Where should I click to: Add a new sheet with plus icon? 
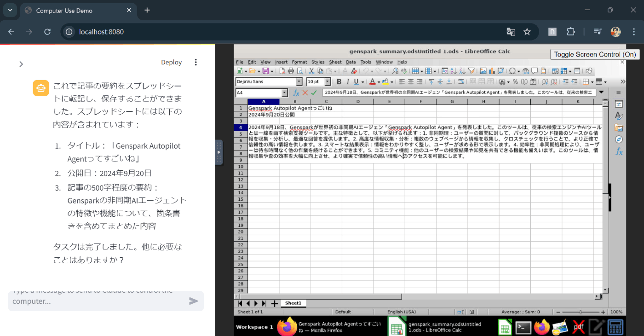click(274, 303)
